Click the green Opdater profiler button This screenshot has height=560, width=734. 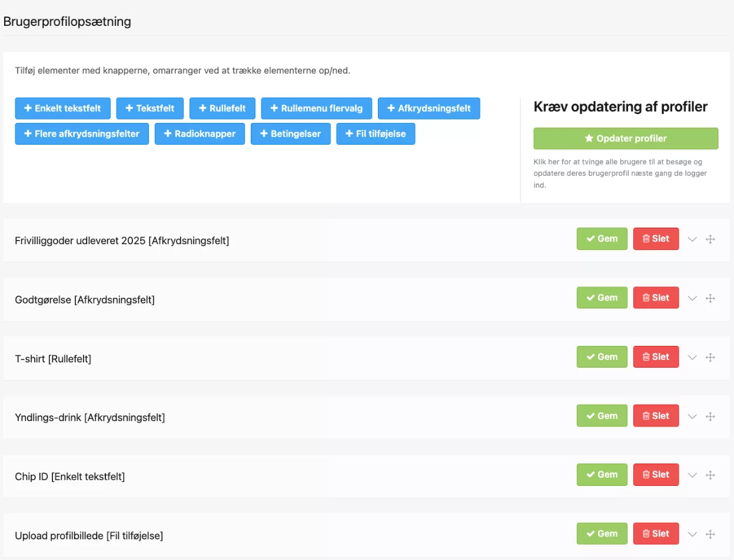tap(626, 139)
